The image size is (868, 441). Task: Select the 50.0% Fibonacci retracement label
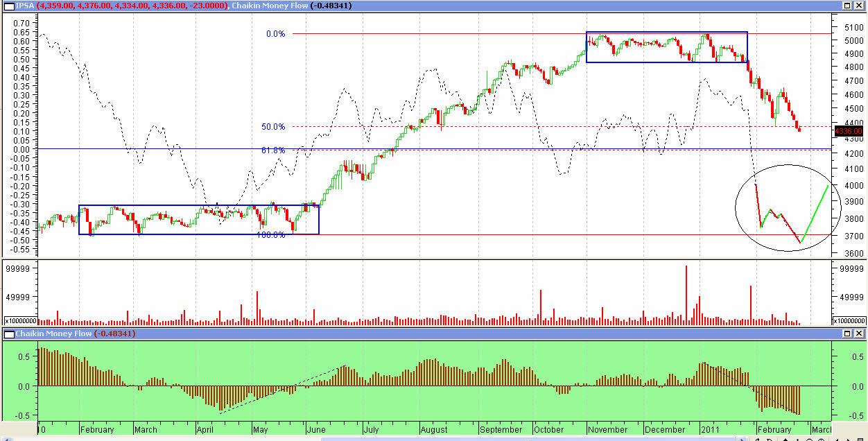273,127
